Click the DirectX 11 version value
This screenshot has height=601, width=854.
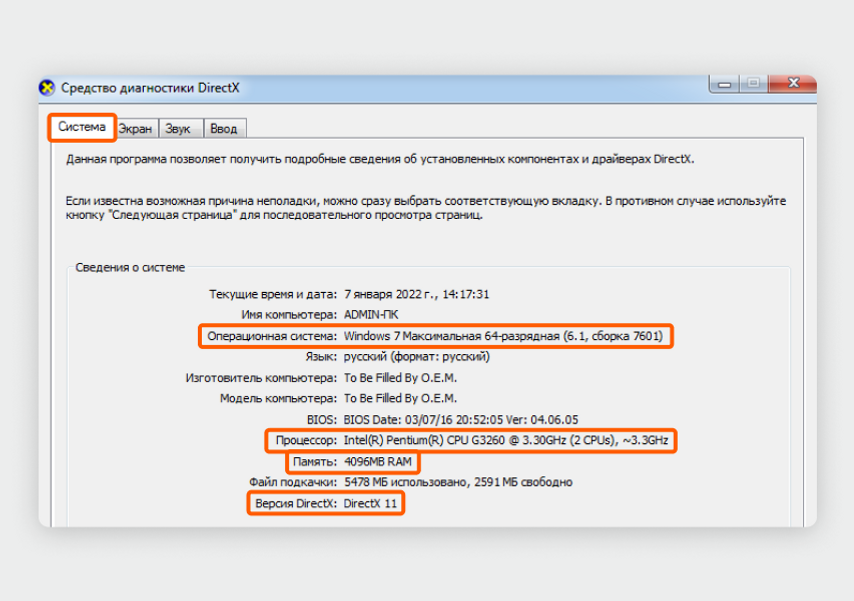[370, 503]
